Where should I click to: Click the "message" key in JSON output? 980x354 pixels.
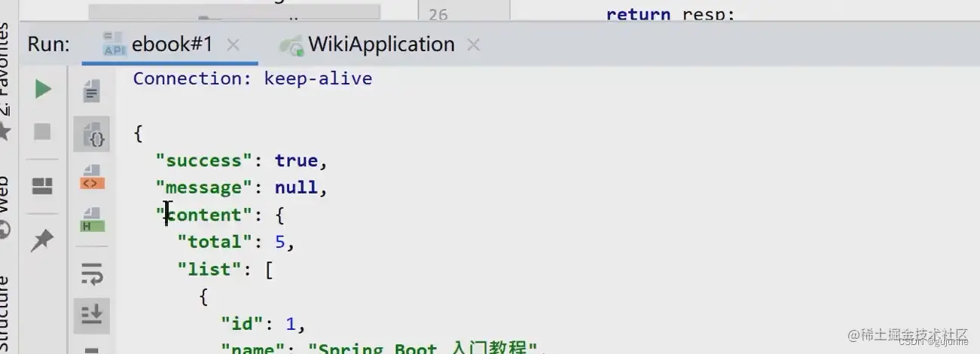pyautogui.click(x=204, y=188)
